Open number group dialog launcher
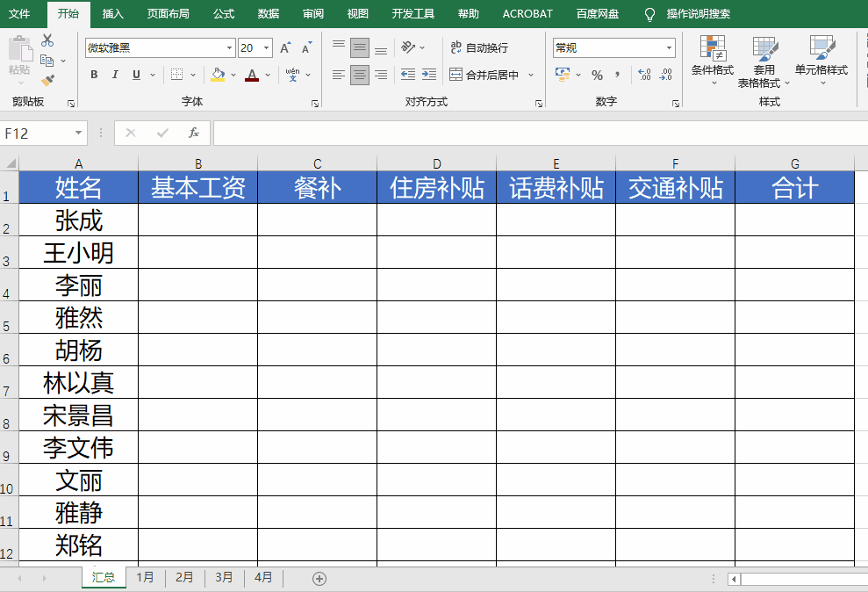This screenshot has height=592, width=868. coord(676,104)
